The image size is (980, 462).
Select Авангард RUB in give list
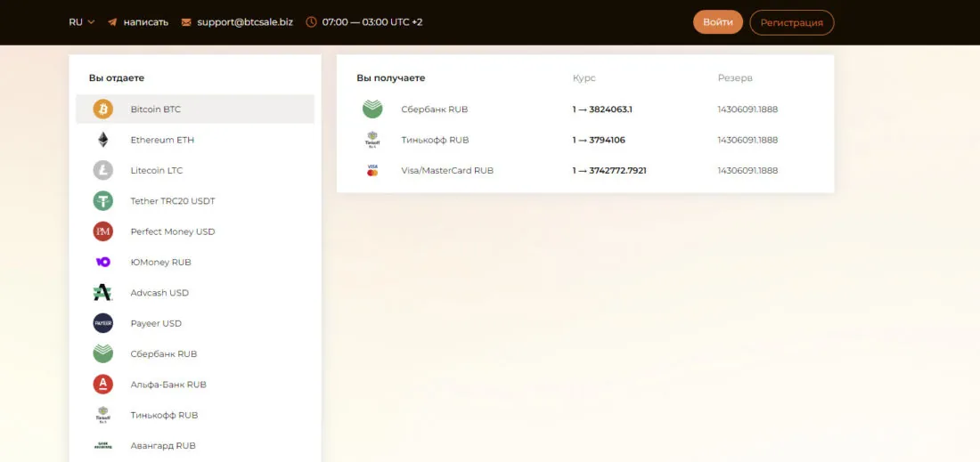(x=162, y=445)
